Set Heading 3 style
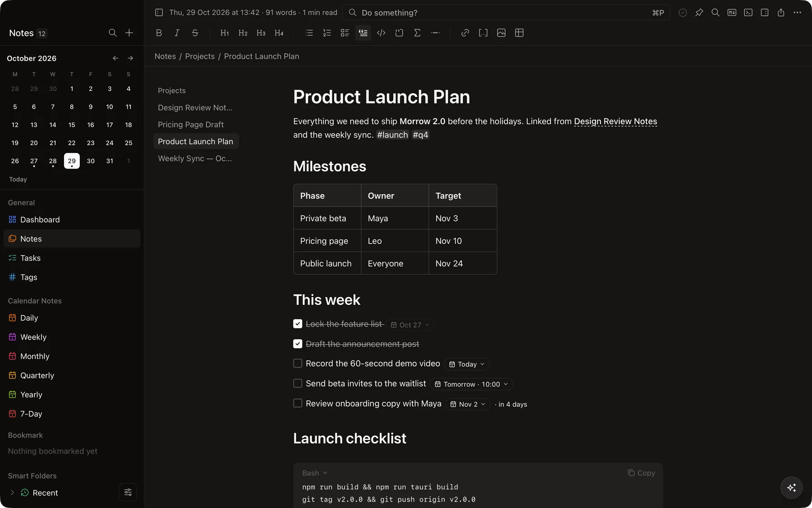The image size is (812, 508). (x=261, y=33)
